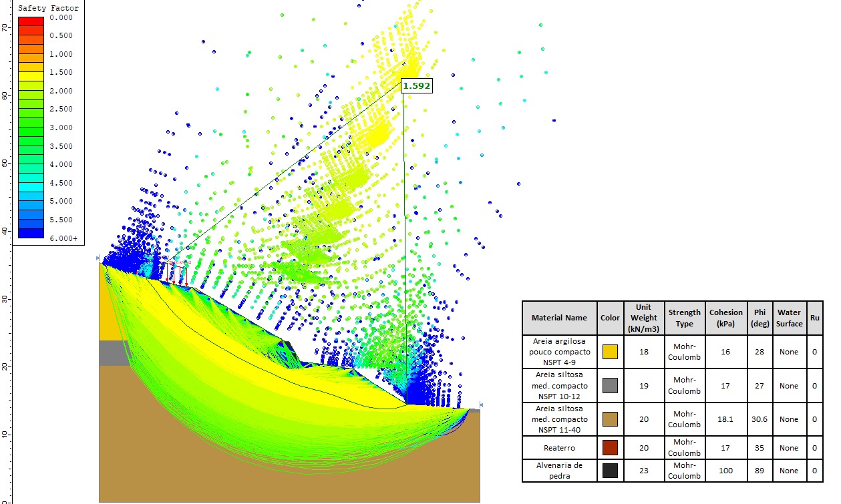
Task: Click the Unit Weight column header
Action: tap(643, 318)
